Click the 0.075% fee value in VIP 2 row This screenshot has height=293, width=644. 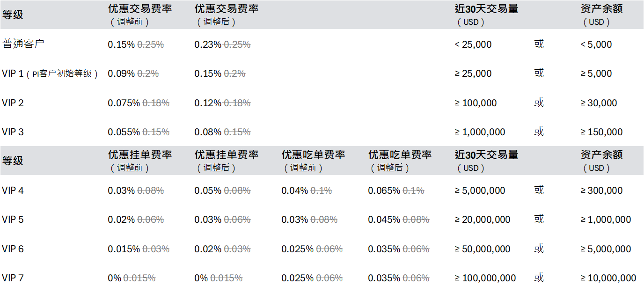(x=124, y=103)
